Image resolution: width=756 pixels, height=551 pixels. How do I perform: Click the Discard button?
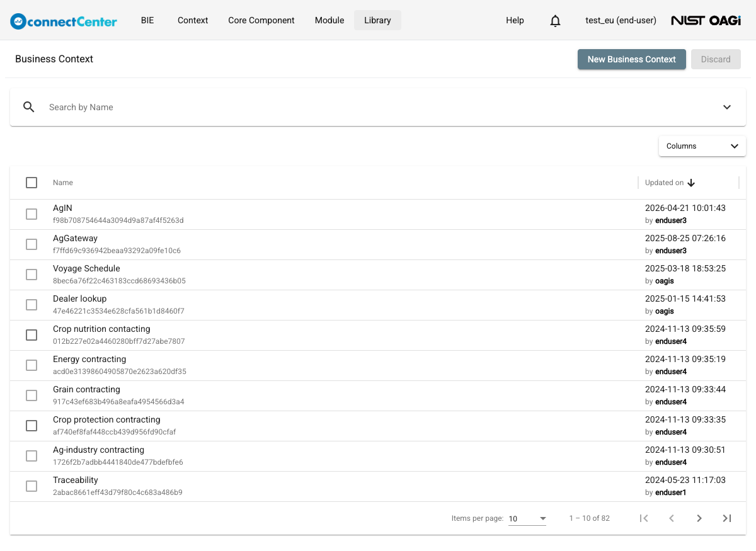[x=716, y=59]
